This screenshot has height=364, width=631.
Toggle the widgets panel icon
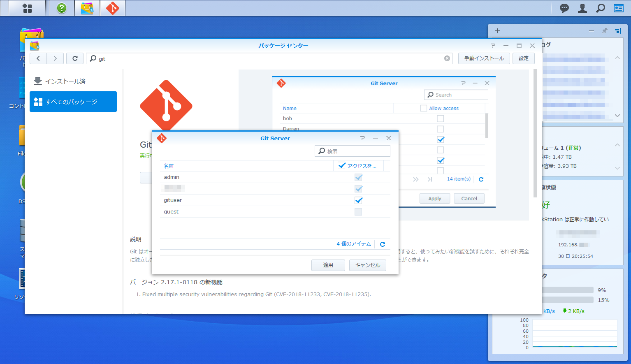pos(619,8)
